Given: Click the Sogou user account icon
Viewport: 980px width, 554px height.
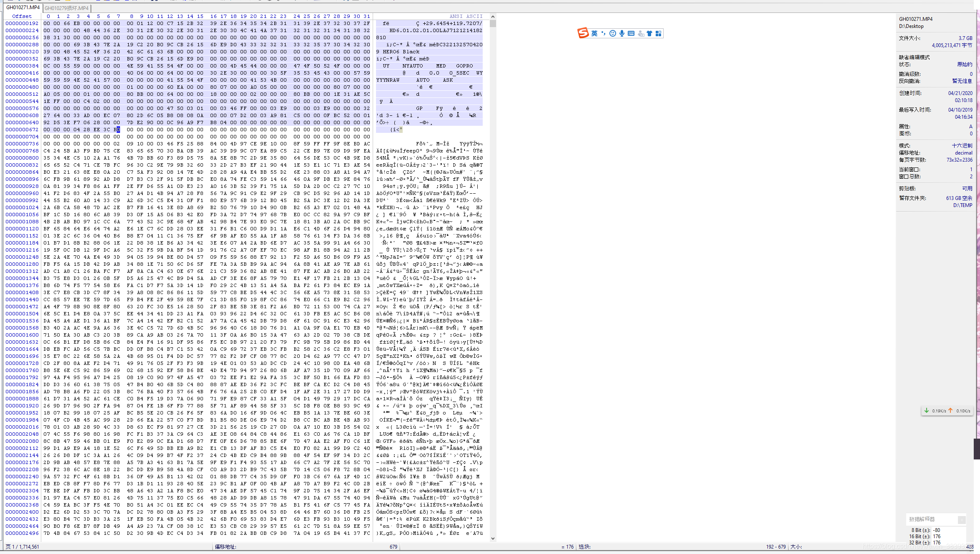Looking at the screenshot, I should (641, 33).
